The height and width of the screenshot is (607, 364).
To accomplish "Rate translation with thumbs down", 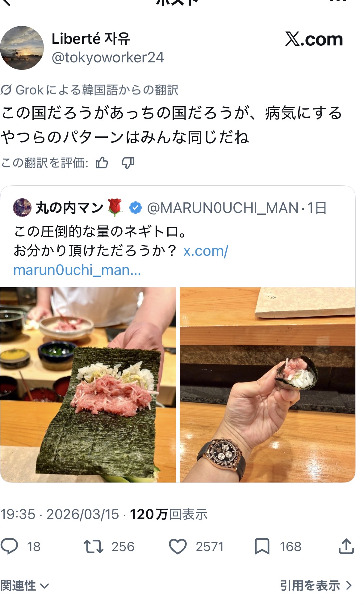I will [128, 163].
